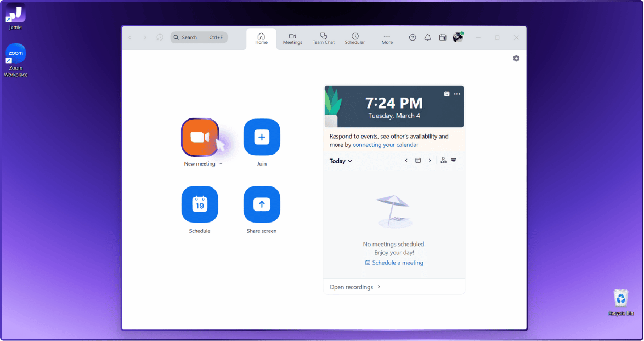Open Settings gear icon
The image size is (644, 341).
(516, 58)
